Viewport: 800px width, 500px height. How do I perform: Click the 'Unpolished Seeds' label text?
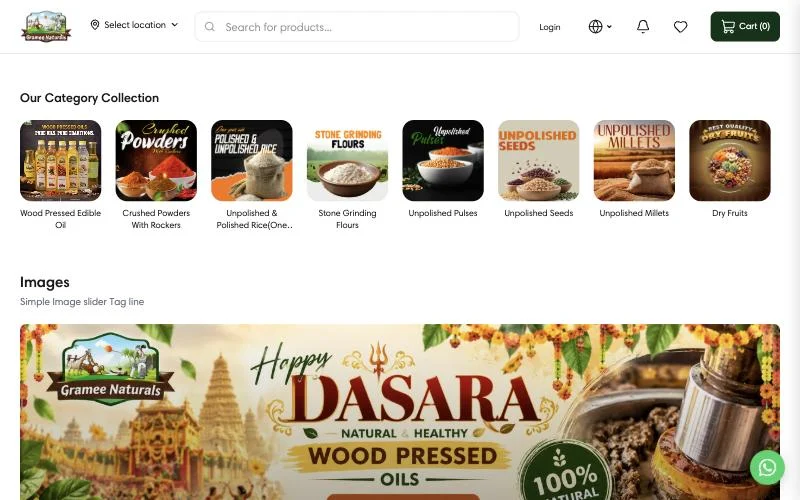[x=538, y=213]
